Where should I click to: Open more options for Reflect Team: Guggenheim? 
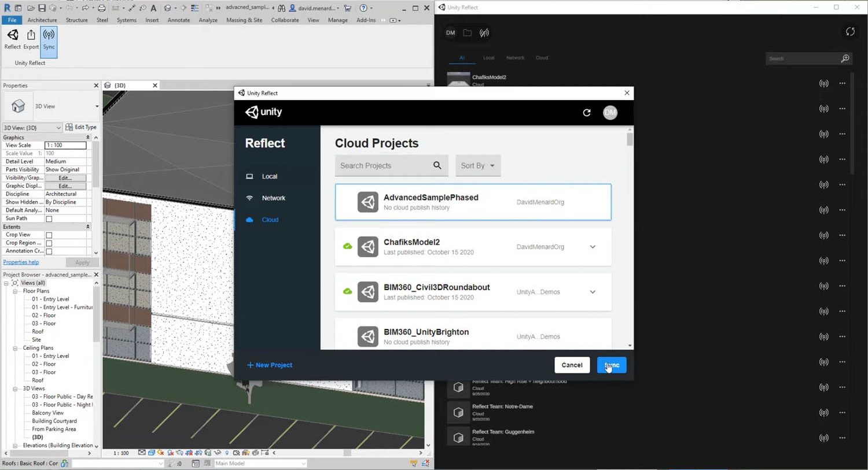pyautogui.click(x=842, y=438)
